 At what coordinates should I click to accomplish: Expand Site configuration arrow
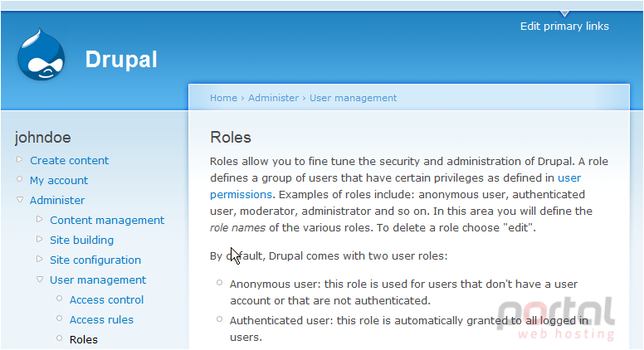(x=40, y=259)
